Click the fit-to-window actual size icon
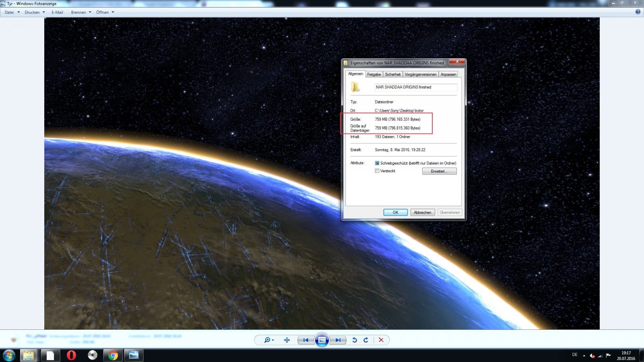 [287, 340]
